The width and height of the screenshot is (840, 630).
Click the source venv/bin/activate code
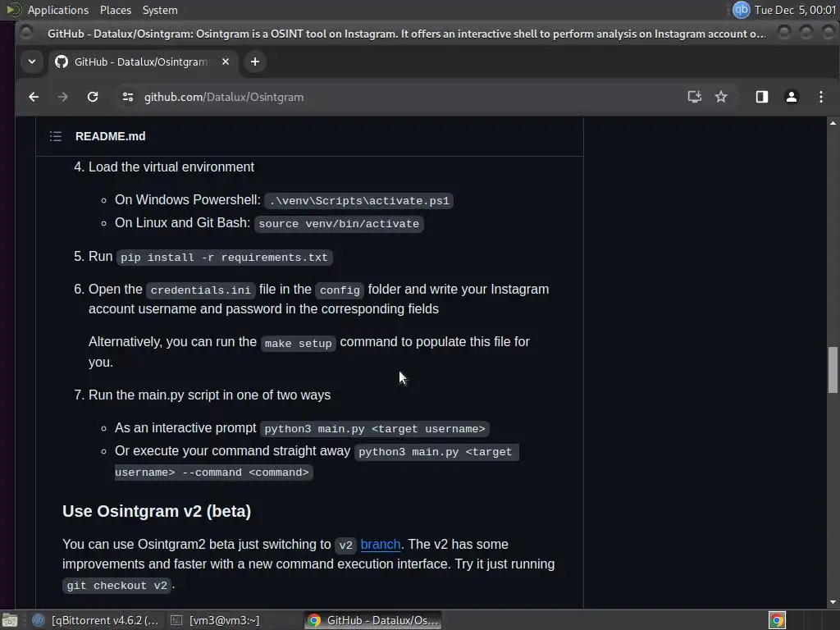point(339,223)
